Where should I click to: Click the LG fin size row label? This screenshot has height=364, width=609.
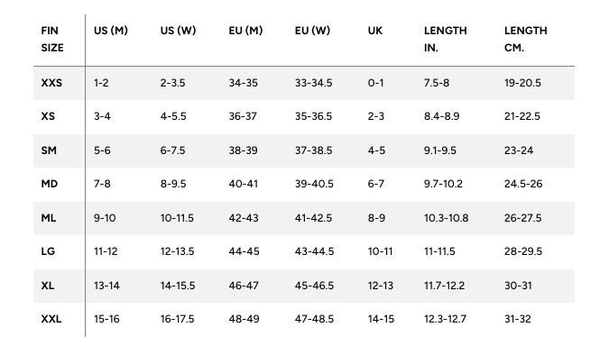pos(49,251)
